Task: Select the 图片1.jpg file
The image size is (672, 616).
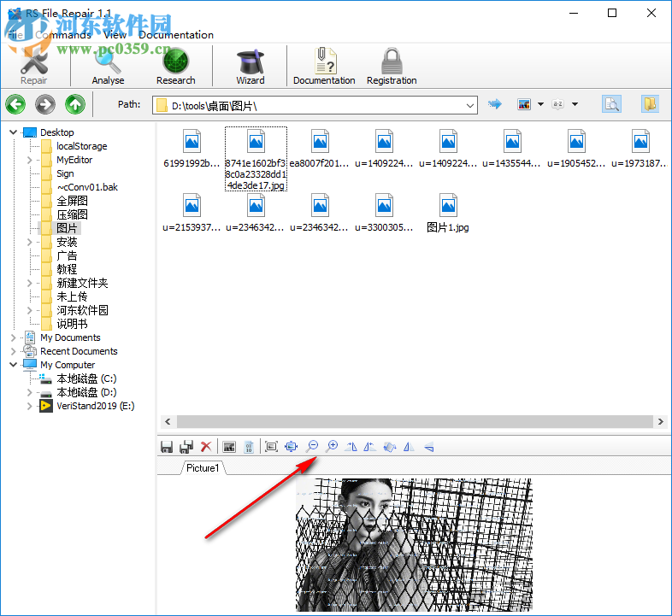Action: tap(447, 213)
